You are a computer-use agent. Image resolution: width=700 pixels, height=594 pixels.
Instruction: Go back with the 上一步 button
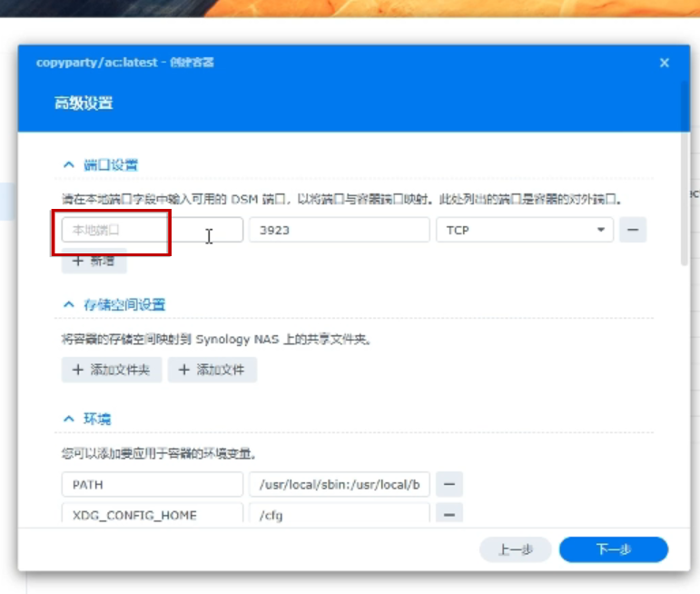pyautogui.click(x=515, y=549)
